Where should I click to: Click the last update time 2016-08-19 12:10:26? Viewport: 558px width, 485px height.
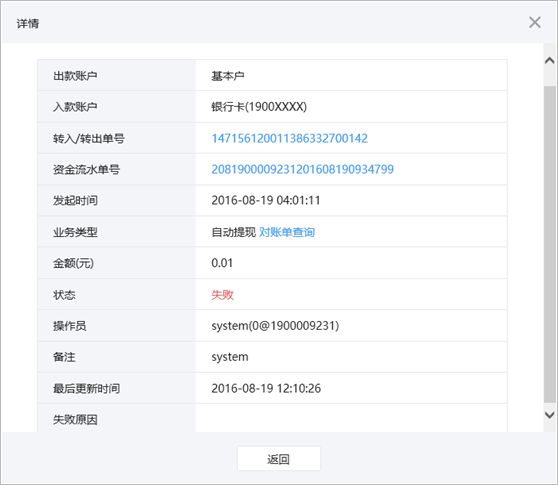pyautogui.click(x=266, y=388)
